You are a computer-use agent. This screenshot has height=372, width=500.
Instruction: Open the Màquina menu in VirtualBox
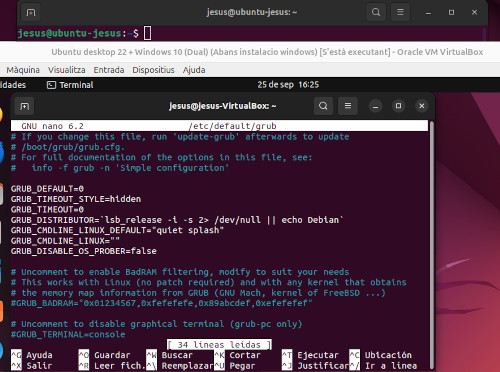pos(23,70)
